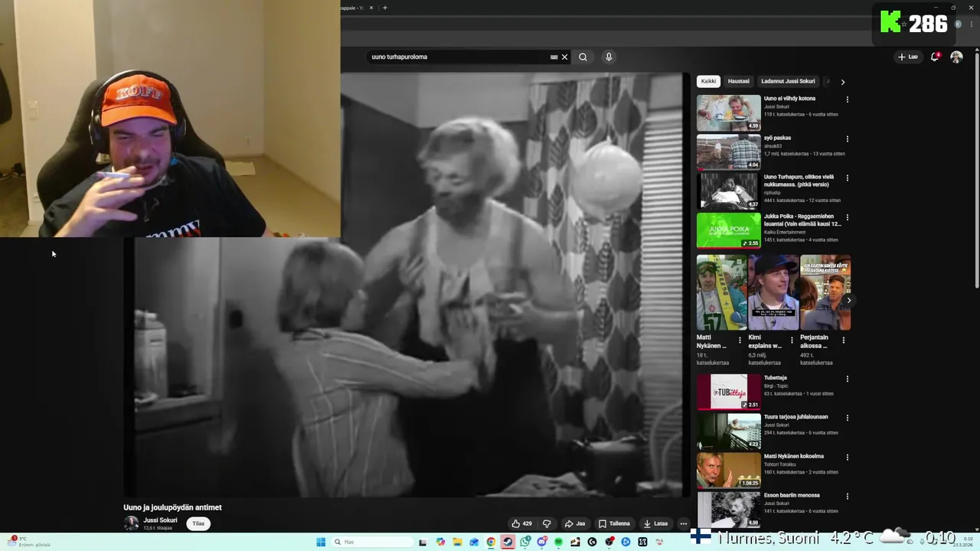Click the YouTube search magnifier button
The image size is (980, 551).
pyautogui.click(x=583, y=57)
